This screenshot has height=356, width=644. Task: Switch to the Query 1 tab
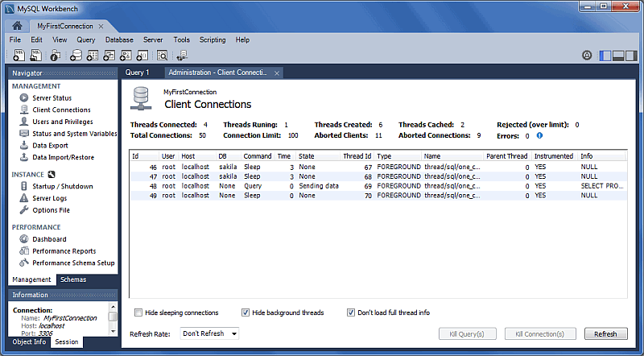click(137, 72)
